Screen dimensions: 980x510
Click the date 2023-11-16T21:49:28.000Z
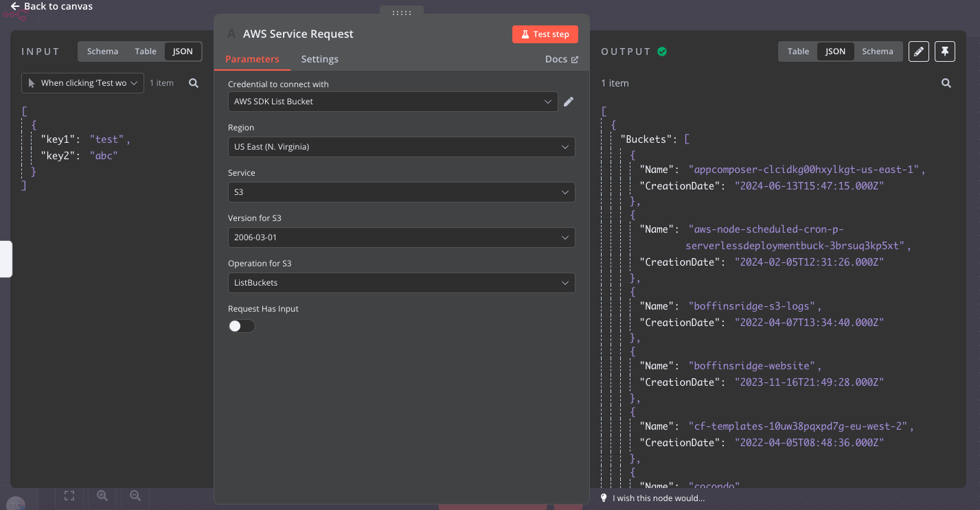tap(809, 383)
